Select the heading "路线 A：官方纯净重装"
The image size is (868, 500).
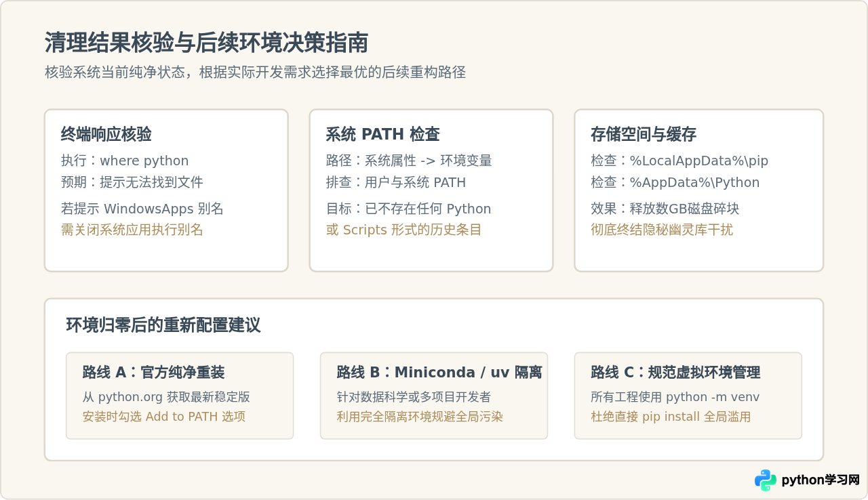154,372
